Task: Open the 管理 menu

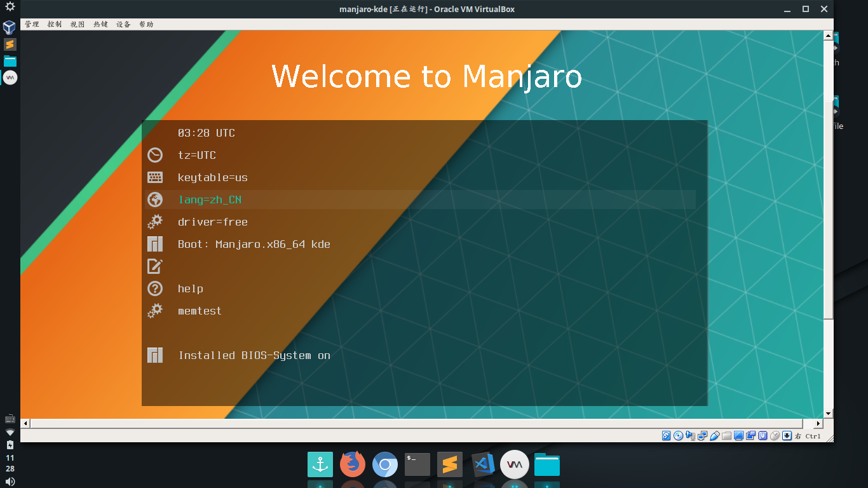Action: pos(32,24)
